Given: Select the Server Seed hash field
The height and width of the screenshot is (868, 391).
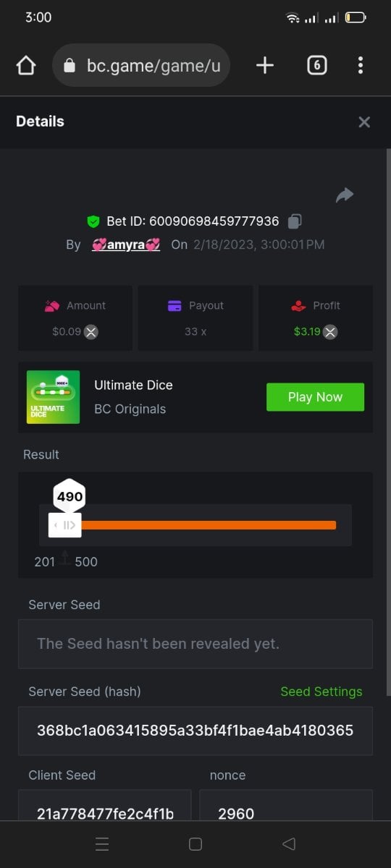Looking at the screenshot, I should tap(195, 731).
